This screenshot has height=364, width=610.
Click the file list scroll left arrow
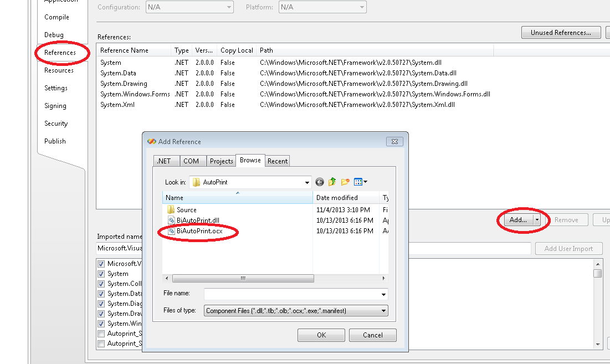pyautogui.click(x=167, y=279)
